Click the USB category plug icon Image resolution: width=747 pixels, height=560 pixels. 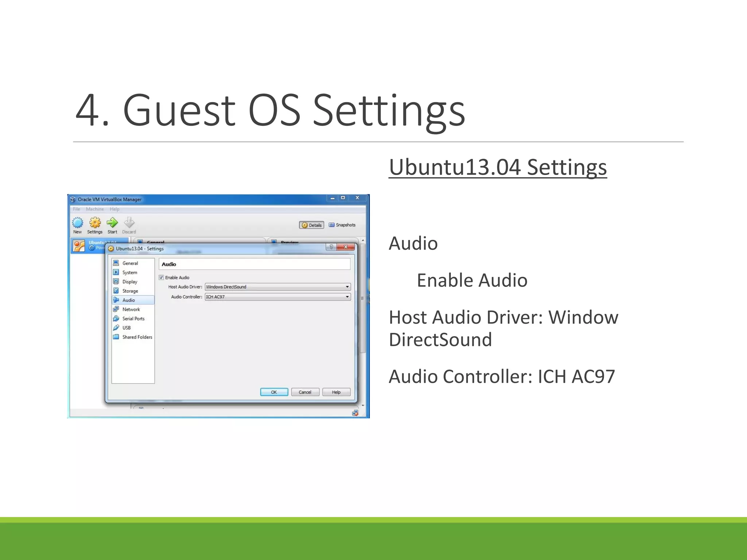point(116,328)
